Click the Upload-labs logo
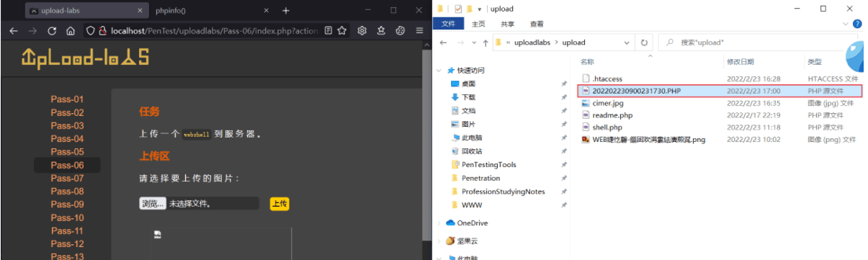Screen dimensions: 868x260 click(85, 59)
